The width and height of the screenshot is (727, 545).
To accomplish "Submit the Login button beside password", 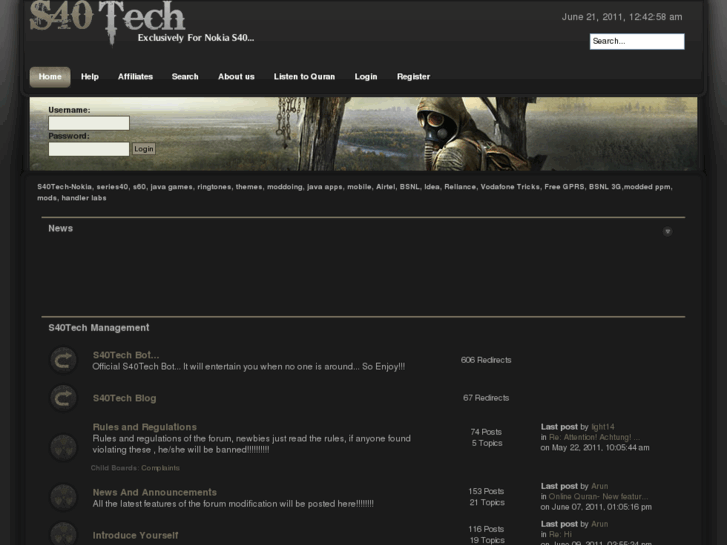I will [x=144, y=149].
